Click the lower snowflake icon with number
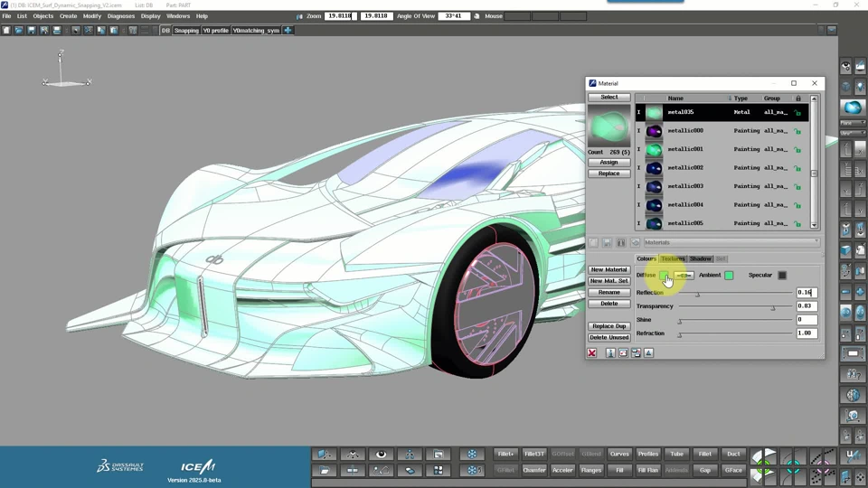This screenshot has width=868, height=488. (472, 470)
